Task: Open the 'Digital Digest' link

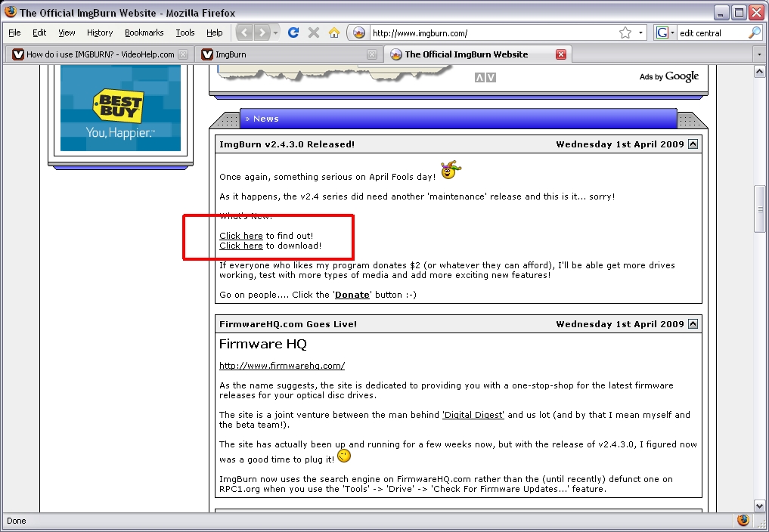Action: click(x=473, y=415)
